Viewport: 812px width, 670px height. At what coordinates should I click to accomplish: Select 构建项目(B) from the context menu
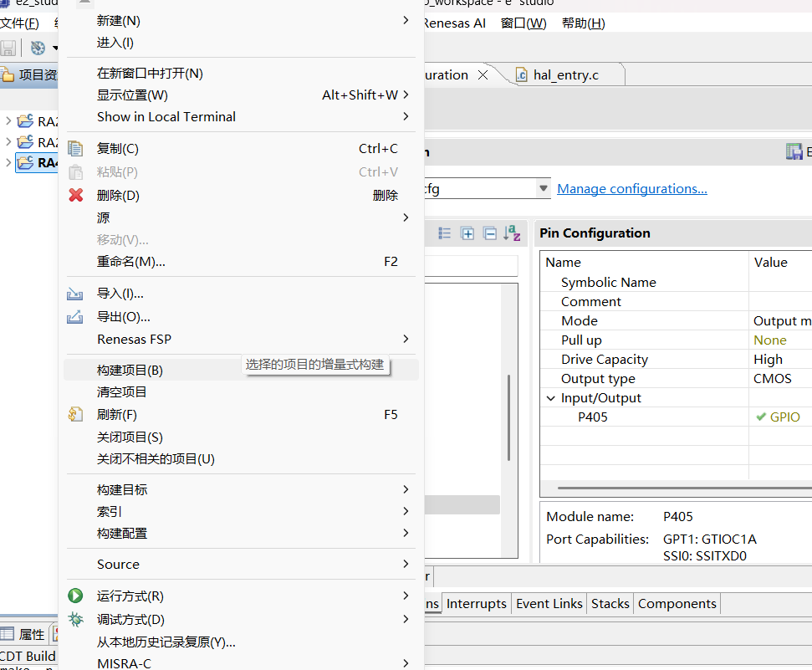(242, 370)
